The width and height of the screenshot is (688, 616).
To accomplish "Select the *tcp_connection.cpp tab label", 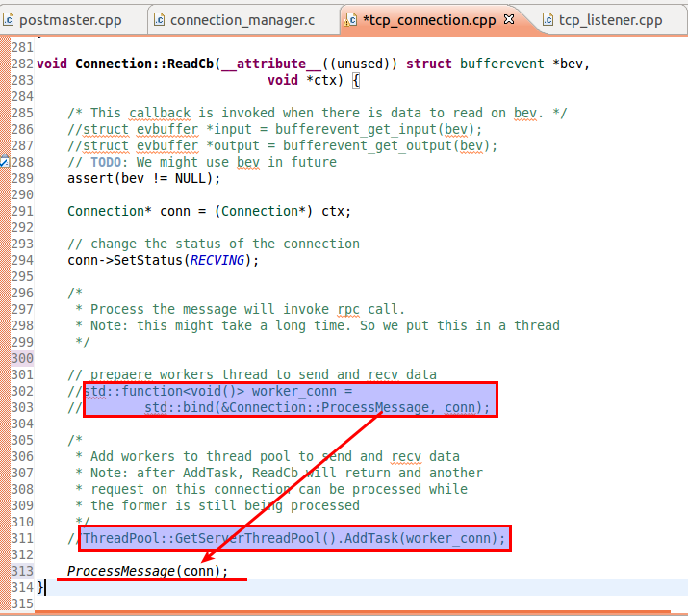I will coord(430,19).
